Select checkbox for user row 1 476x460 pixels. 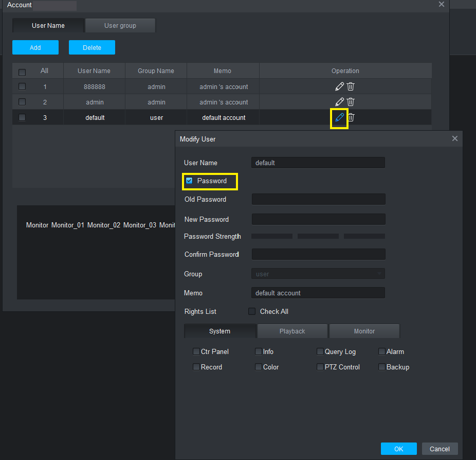coord(22,86)
